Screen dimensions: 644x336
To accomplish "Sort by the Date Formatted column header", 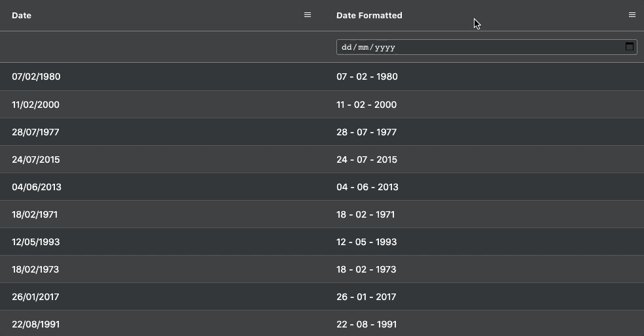I will click(369, 15).
